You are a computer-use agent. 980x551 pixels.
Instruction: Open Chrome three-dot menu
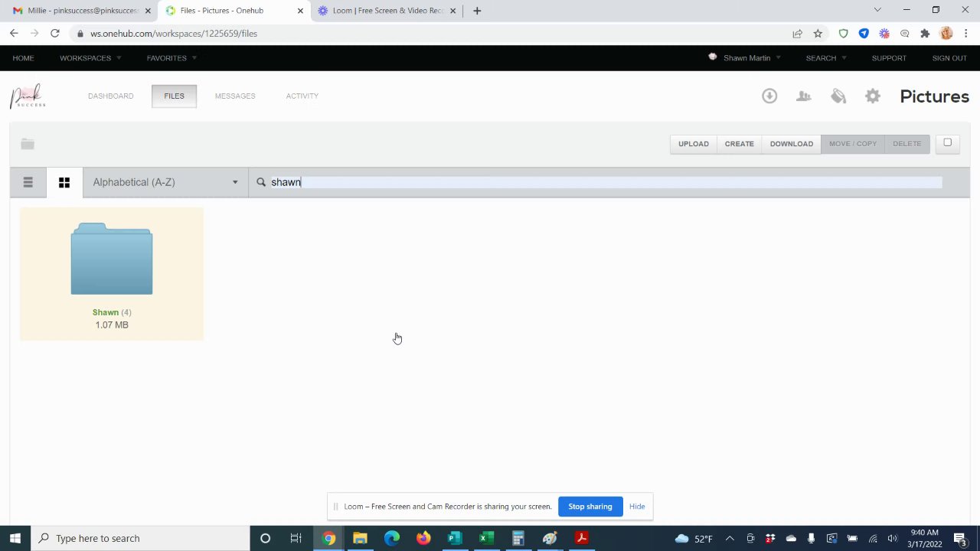pos(967,34)
